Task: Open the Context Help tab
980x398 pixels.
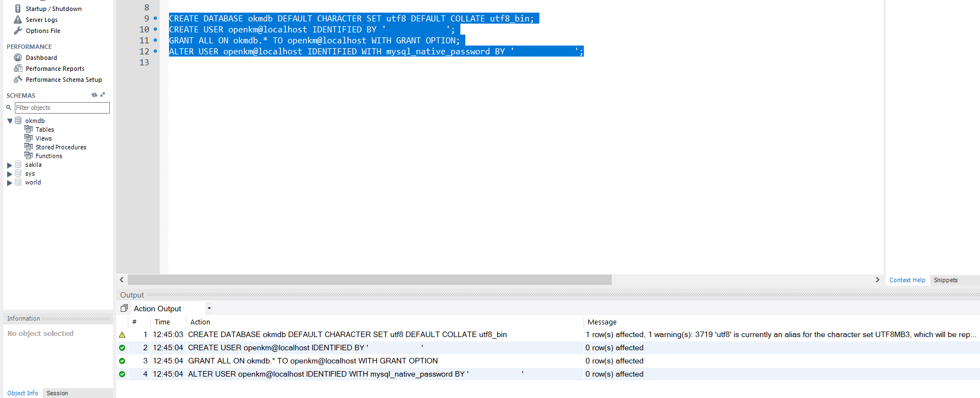Action: click(x=907, y=280)
